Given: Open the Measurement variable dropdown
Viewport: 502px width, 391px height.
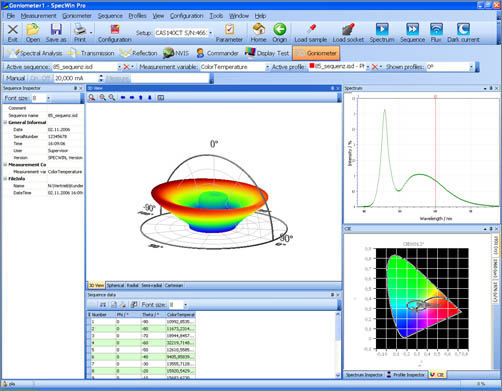Looking at the screenshot, I should pos(267,67).
